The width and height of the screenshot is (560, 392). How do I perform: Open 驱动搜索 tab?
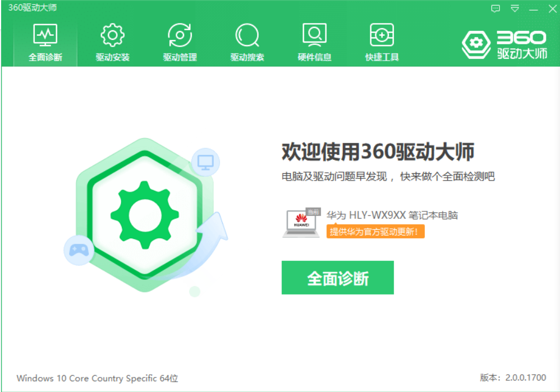pyautogui.click(x=247, y=43)
